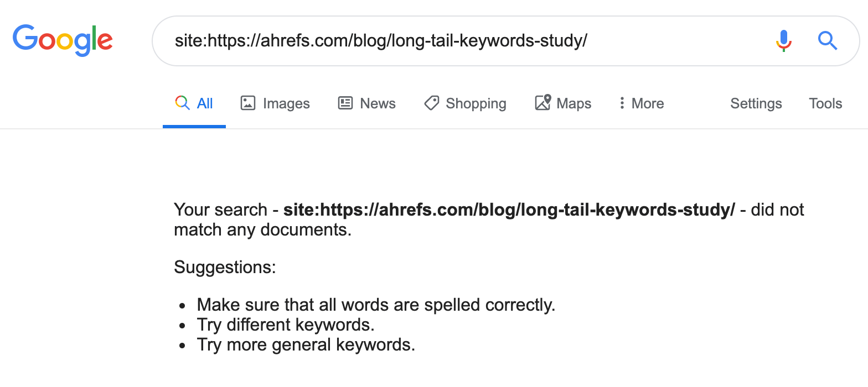The height and width of the screenshot is (387, 868).
Task: Click the newspaper icon beside News
Action: pos(345,103)
